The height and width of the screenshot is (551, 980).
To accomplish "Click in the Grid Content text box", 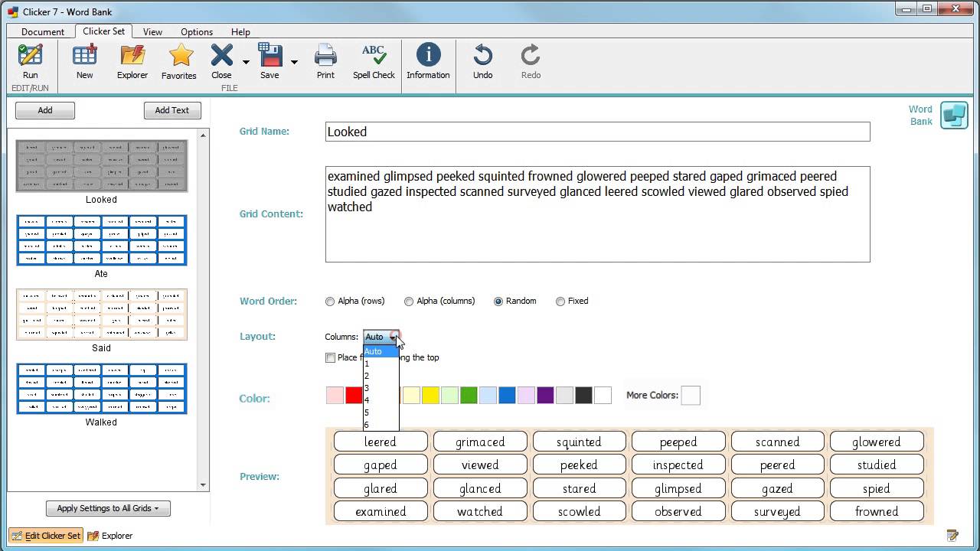I will click(x=597, y=214).
